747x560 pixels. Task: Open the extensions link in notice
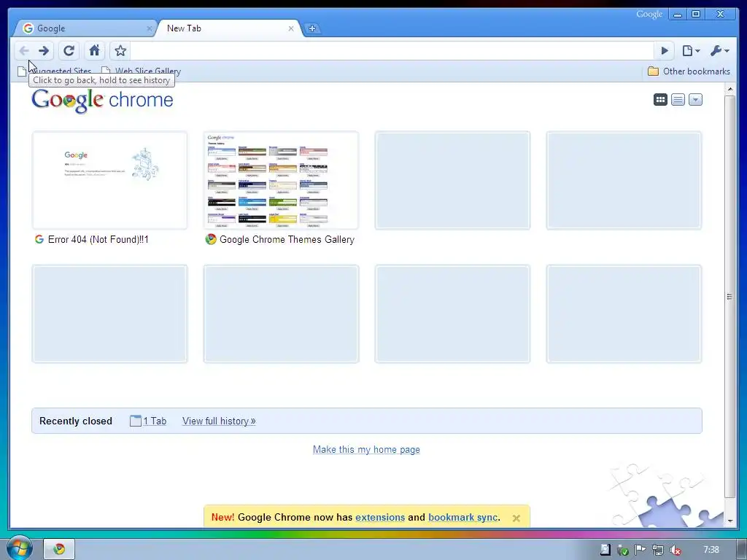(x=380, y=517)
